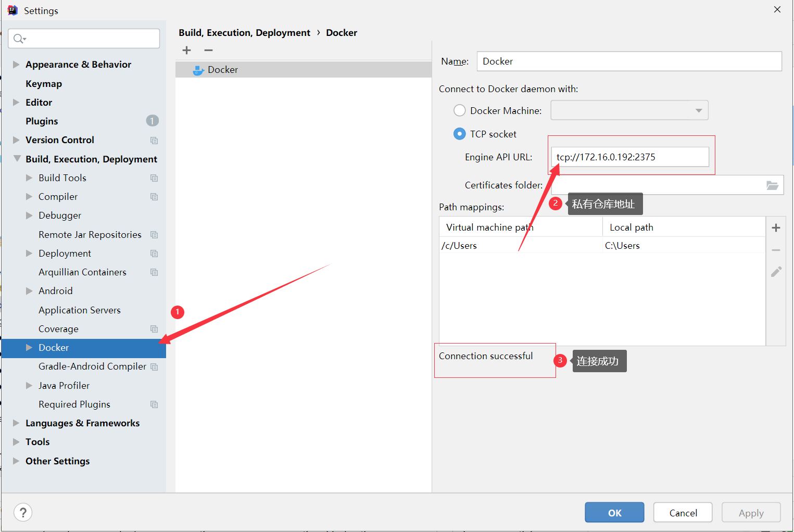Click the Plugins update count badge

click(152, 121)
